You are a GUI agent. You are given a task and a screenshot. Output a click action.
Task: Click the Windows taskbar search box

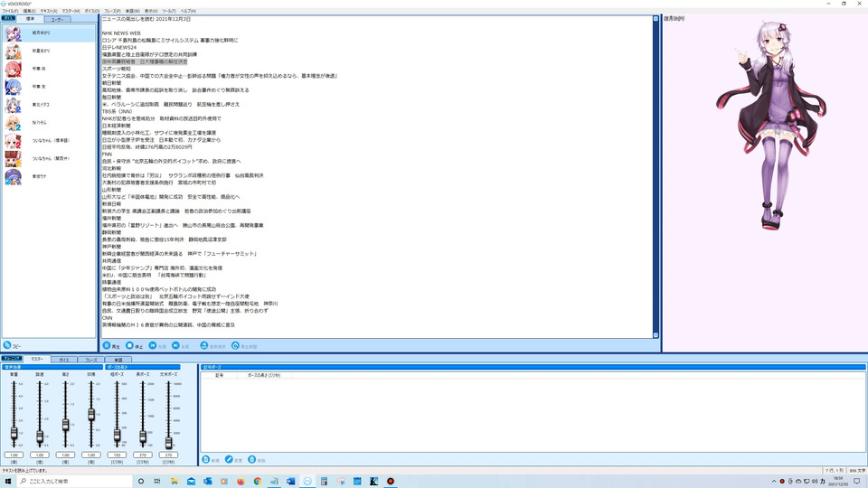tap(74, 482)
